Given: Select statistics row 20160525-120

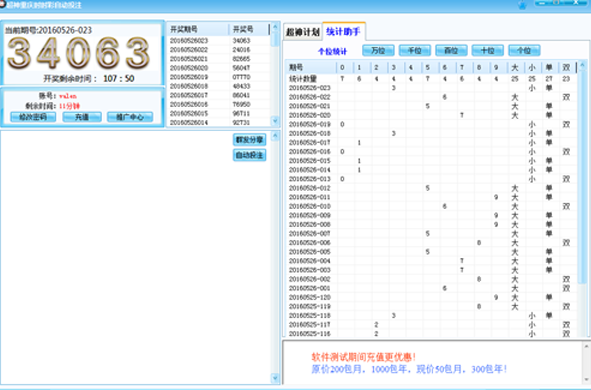Looking at the screenshot, I should [431, 297].
